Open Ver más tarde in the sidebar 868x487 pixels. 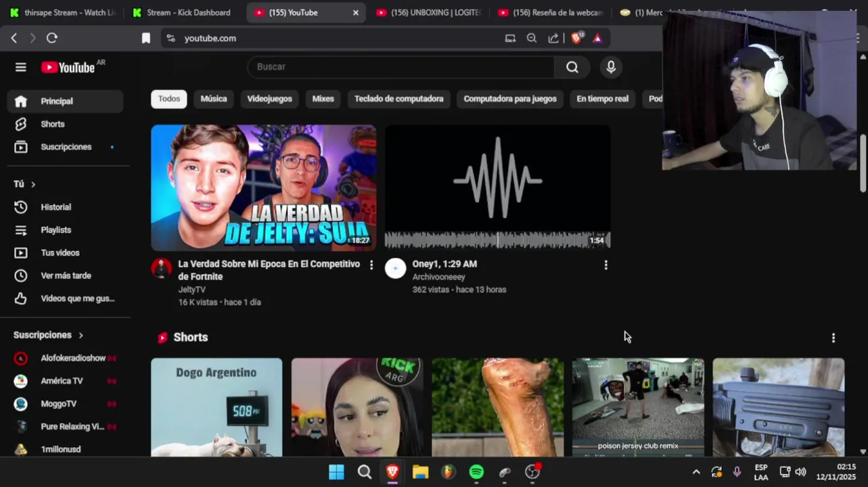point(65,275)
